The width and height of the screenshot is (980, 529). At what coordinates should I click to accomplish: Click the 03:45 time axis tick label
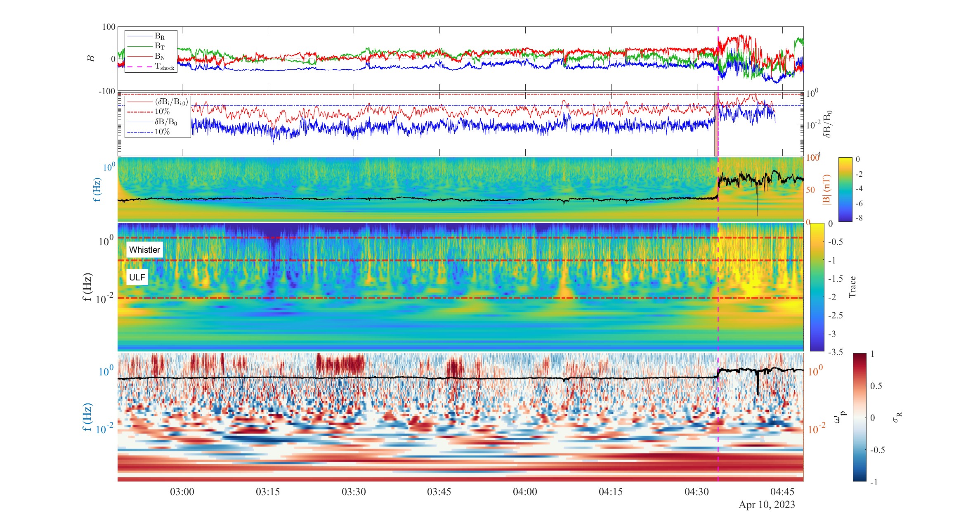tap(439, 492)
